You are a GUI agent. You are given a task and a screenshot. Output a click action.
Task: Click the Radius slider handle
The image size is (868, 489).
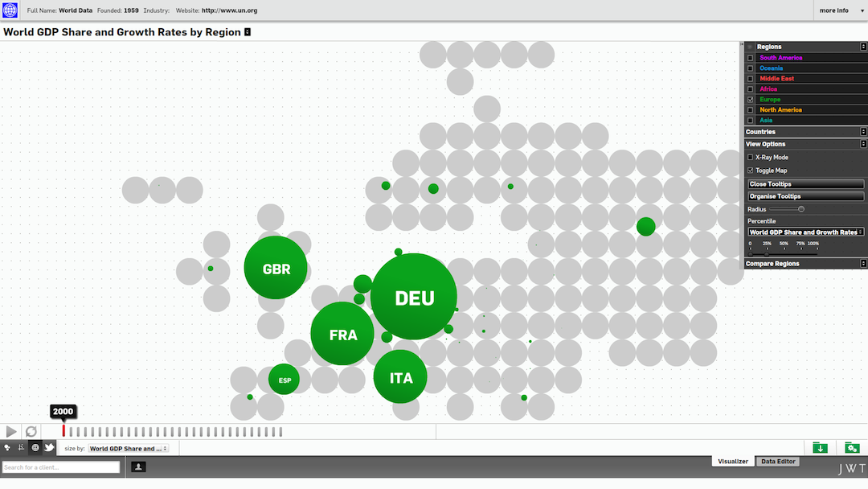pos(801,209)
